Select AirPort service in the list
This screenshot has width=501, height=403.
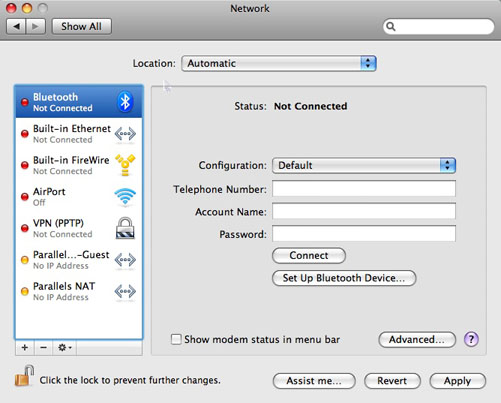point(79,197)
